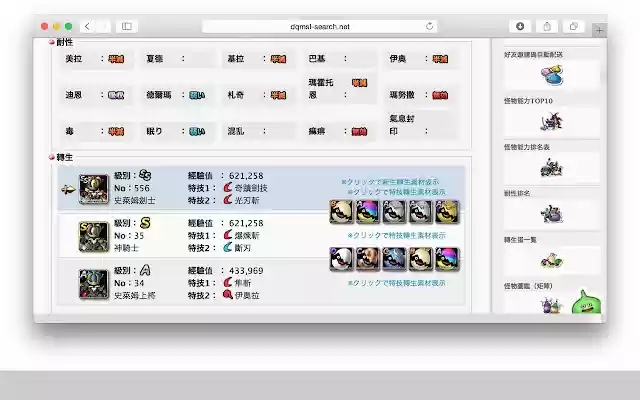Open the 轉生 list sidebar link
Viewport: 640px width, 400px height.
520,240
